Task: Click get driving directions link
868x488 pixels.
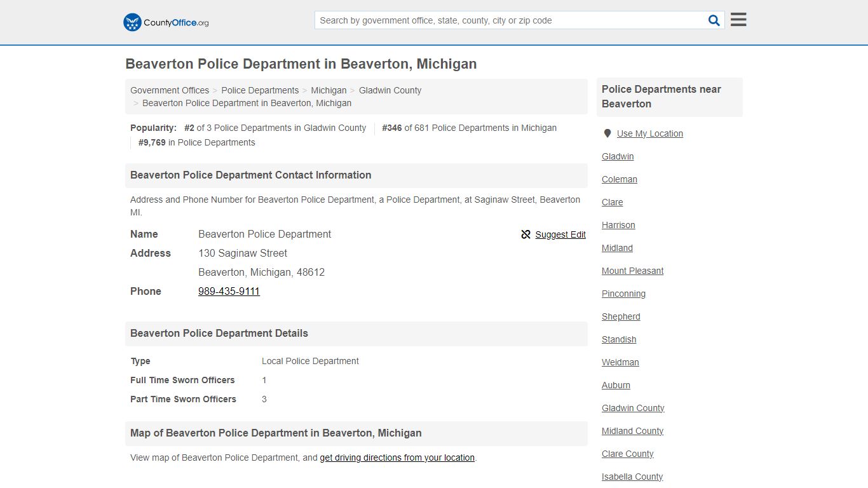Action: coord(397,457)
